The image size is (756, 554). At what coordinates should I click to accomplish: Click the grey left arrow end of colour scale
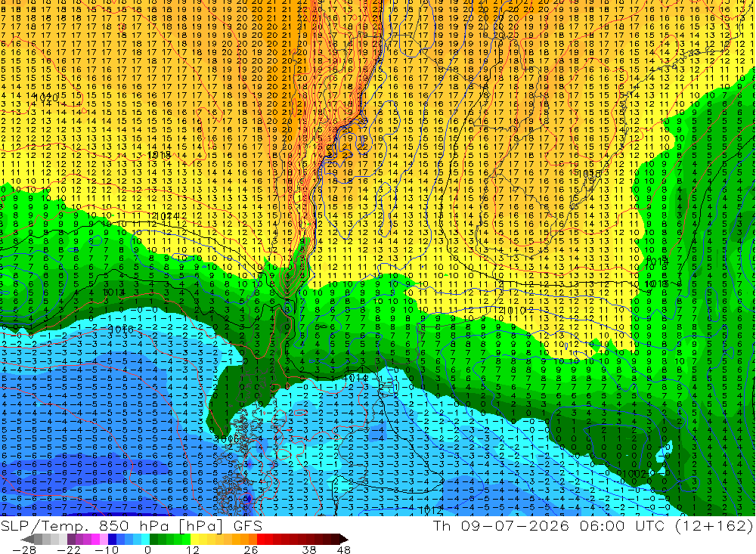[x=27, y=539]
